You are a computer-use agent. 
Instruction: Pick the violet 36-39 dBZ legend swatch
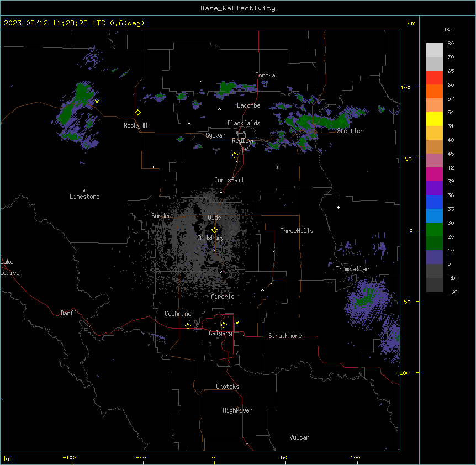coord(434,188)
